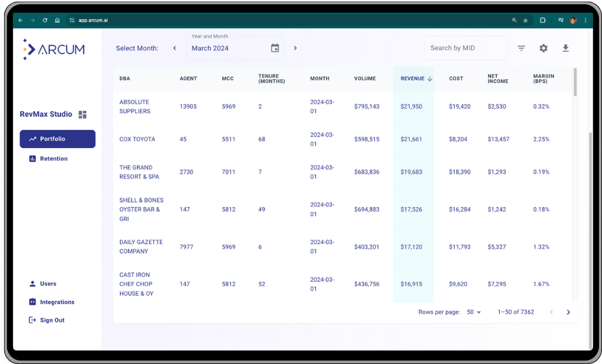Sort by the Agent column header

pos(188,79)
